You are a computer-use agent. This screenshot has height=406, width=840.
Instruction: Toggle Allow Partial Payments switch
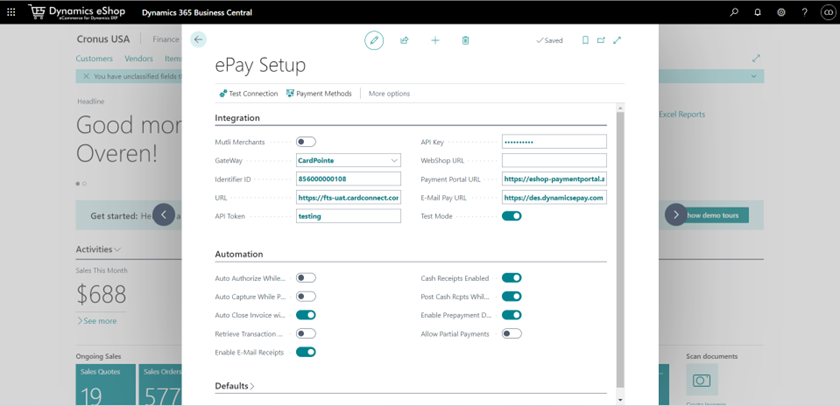click(512, 334)
